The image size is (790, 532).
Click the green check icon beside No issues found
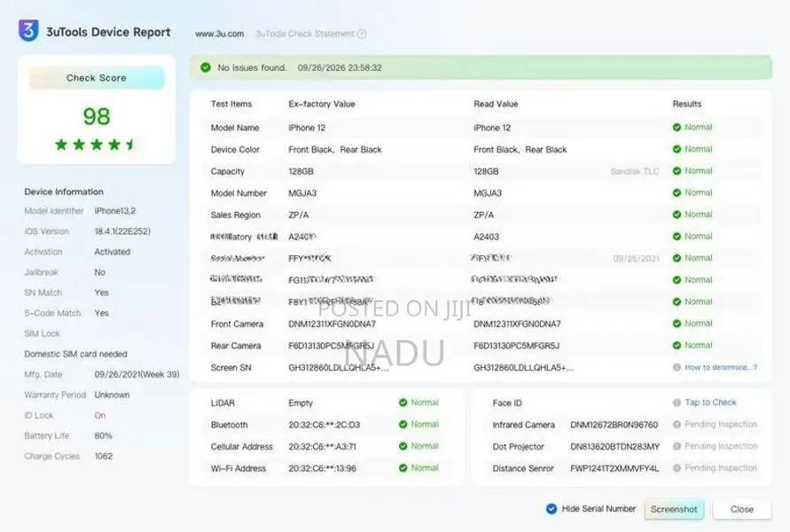tap(205, 67)
